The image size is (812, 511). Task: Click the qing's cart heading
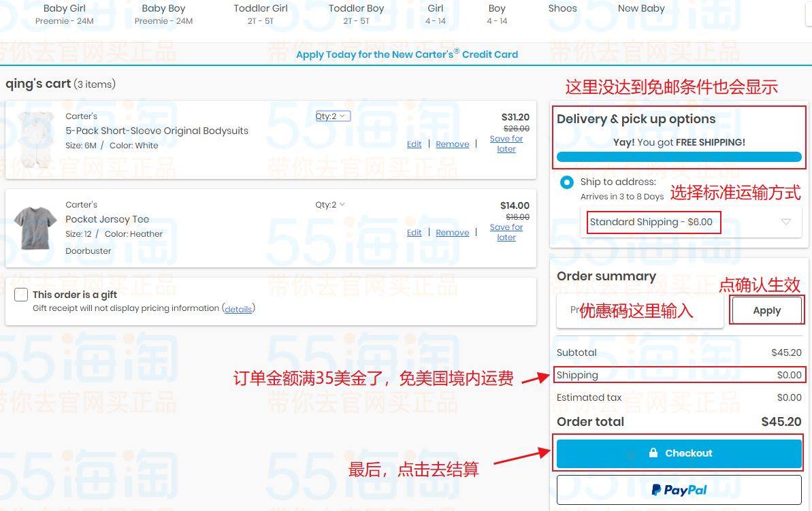(x=38, y=84)
